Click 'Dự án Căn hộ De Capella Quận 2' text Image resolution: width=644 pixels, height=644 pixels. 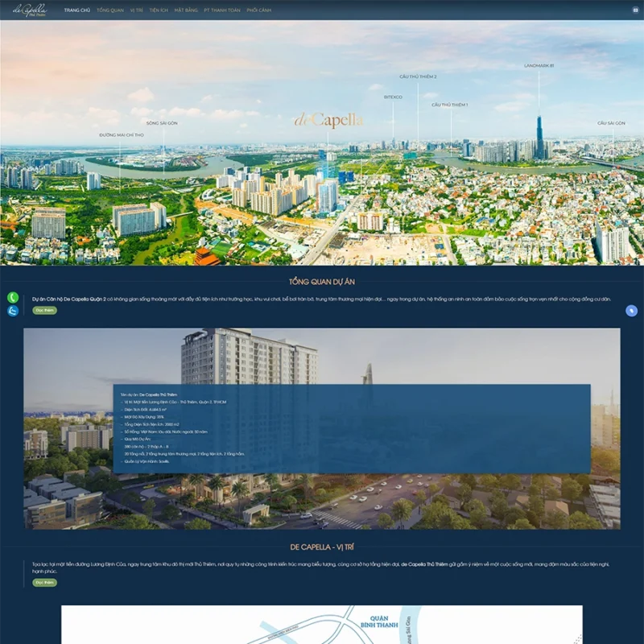[x=69, y=299]
